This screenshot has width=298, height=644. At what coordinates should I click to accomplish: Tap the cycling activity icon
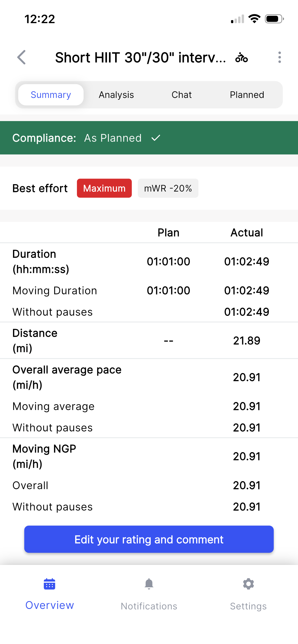coord(241,57)
